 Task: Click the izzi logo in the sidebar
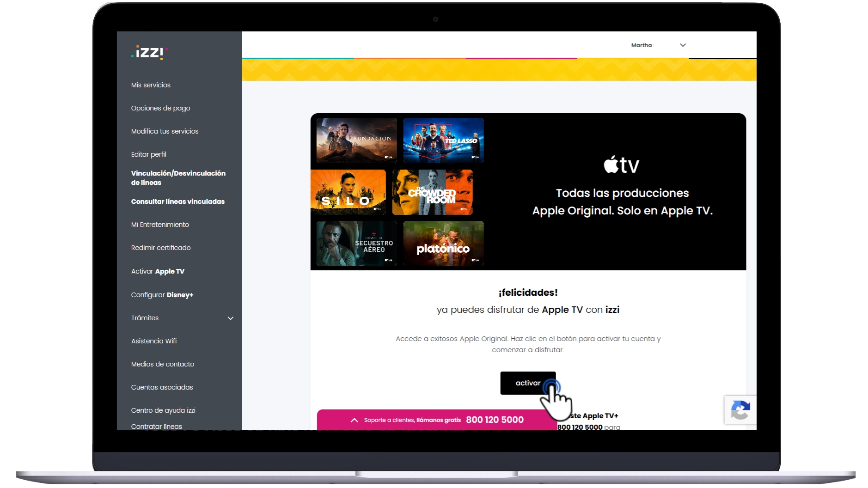point(149,53)
